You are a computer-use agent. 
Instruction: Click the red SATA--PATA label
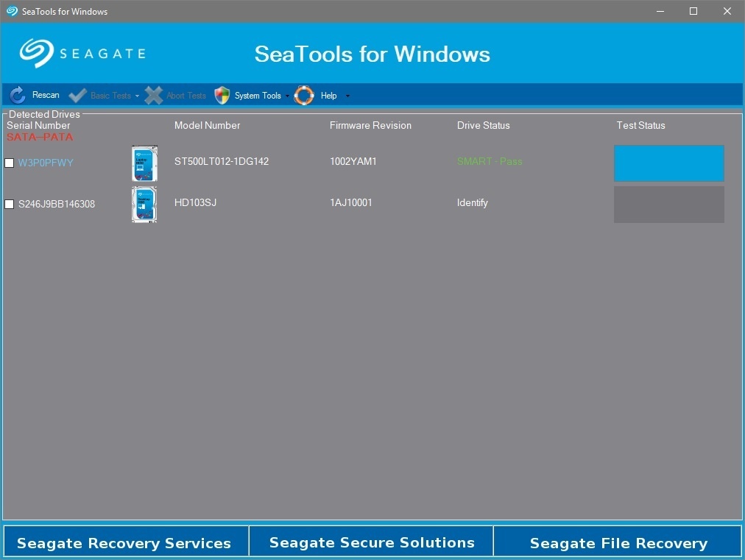[x=40, y=137]
